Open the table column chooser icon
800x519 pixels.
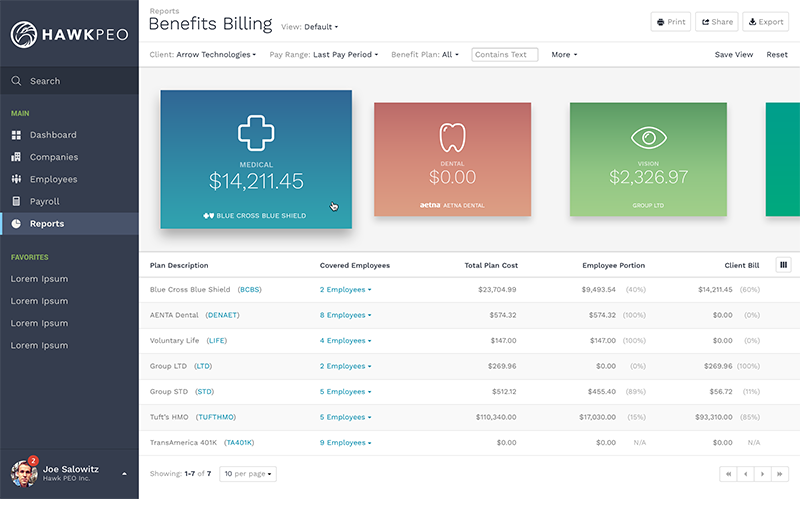coord(784,265)
